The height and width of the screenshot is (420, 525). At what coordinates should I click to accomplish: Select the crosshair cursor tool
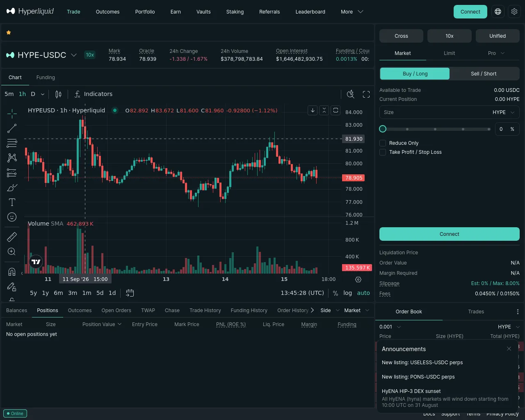coord(12,113)
